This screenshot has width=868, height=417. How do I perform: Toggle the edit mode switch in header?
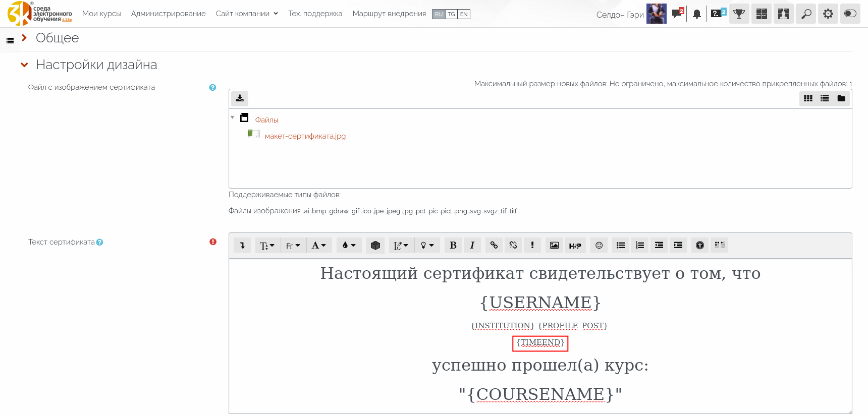click(850, 14)
